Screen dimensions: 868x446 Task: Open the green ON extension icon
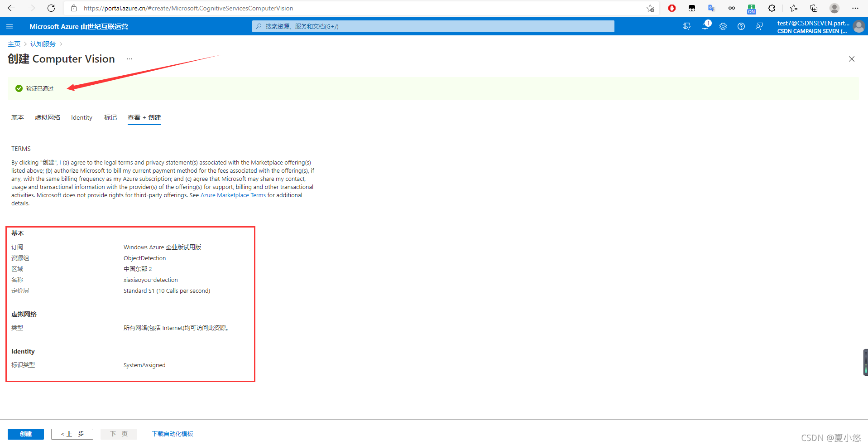point(752,9)
